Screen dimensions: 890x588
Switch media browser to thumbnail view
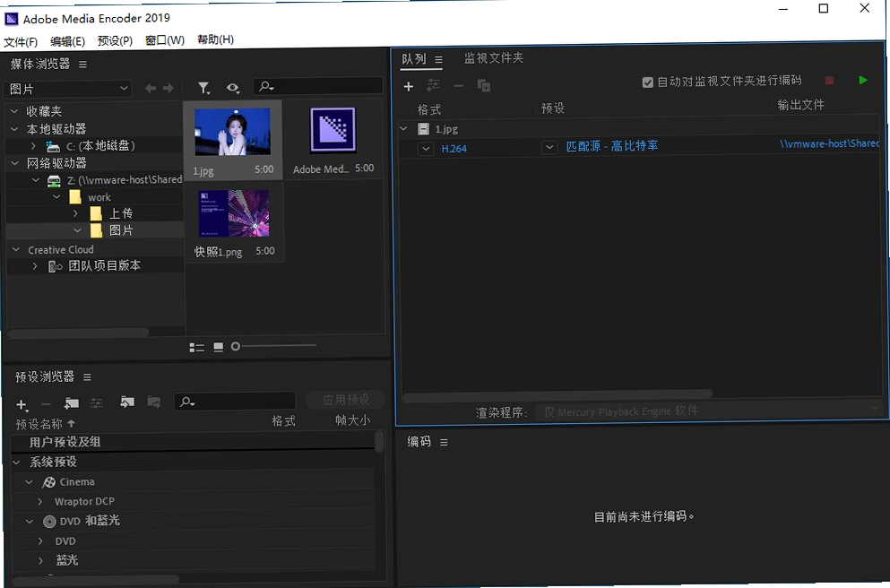(x=218, y=347)
